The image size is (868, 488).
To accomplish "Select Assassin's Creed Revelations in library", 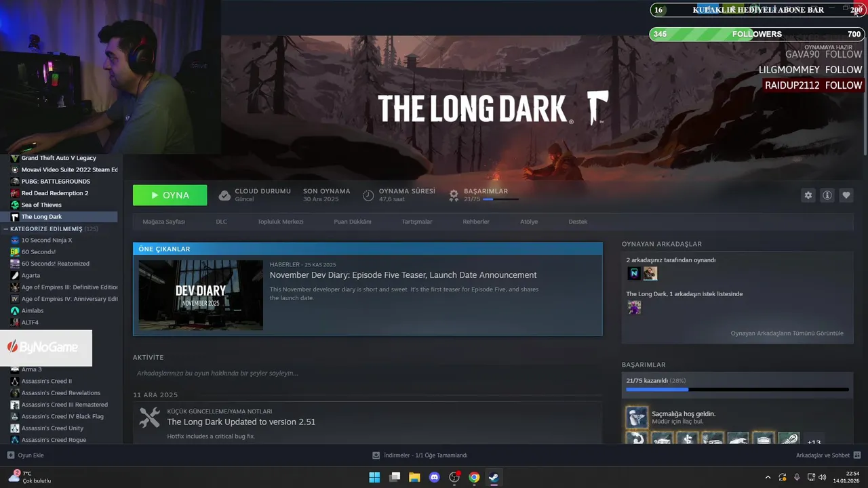I will 60,393.
